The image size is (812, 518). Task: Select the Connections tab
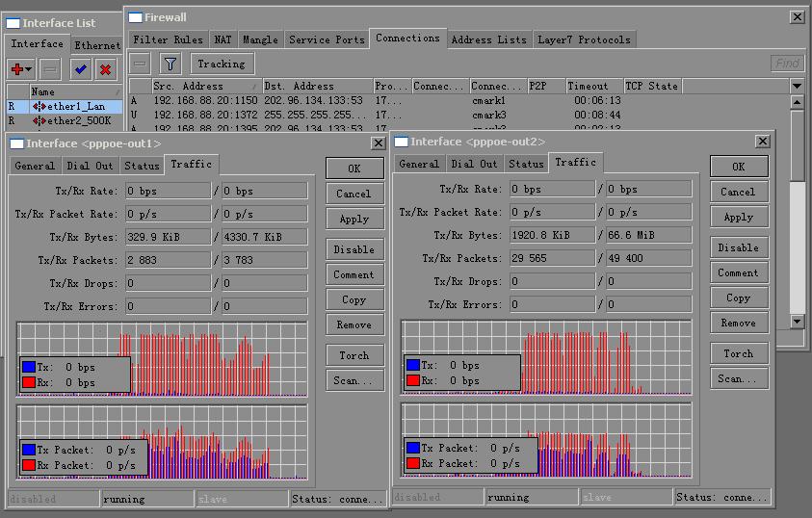tap(407, 39)
